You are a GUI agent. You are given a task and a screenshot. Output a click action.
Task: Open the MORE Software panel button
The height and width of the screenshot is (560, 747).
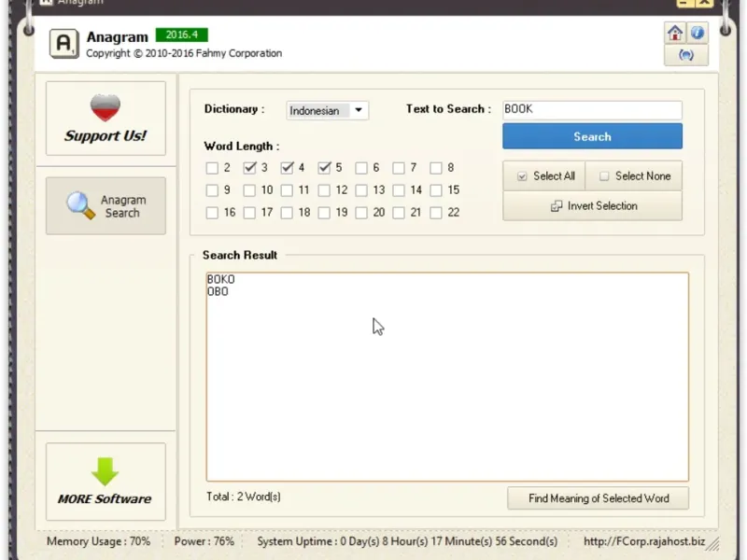pyautogui.click(x=106, y=482)
